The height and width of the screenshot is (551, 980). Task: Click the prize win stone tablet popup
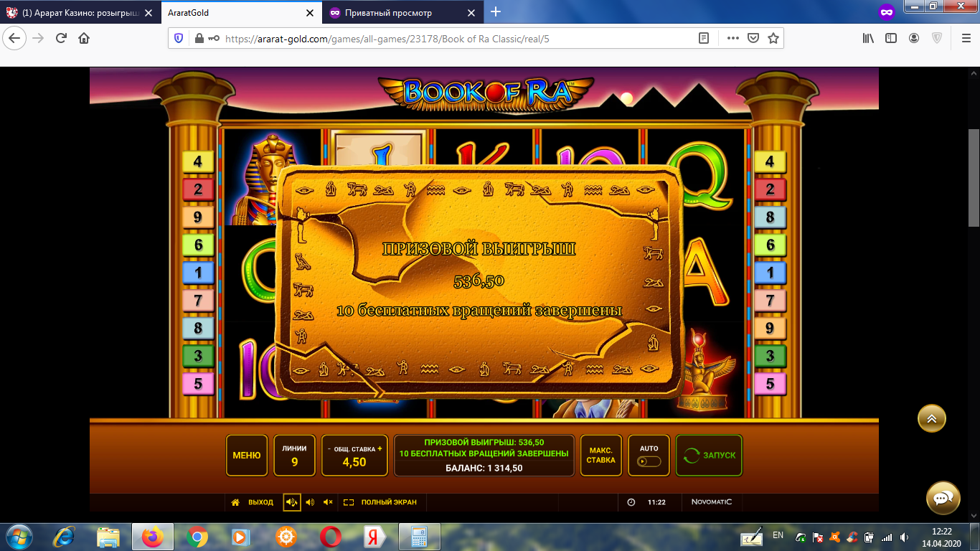479,282
